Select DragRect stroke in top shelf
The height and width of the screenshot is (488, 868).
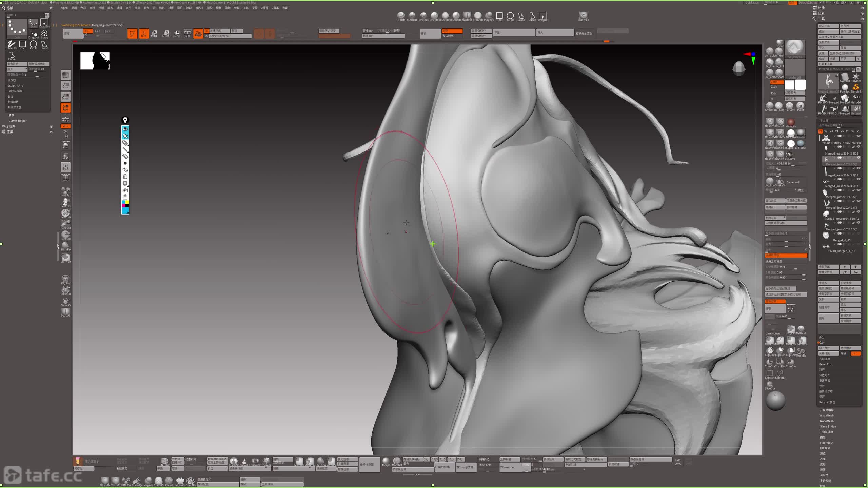543,16
